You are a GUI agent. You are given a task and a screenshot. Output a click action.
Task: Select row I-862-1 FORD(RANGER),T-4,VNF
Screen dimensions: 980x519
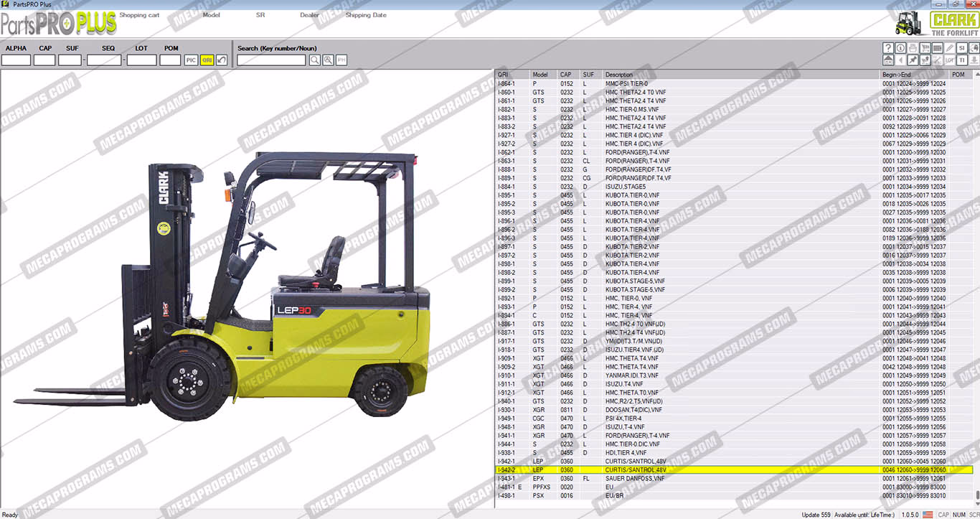click(x=734, y=152)
